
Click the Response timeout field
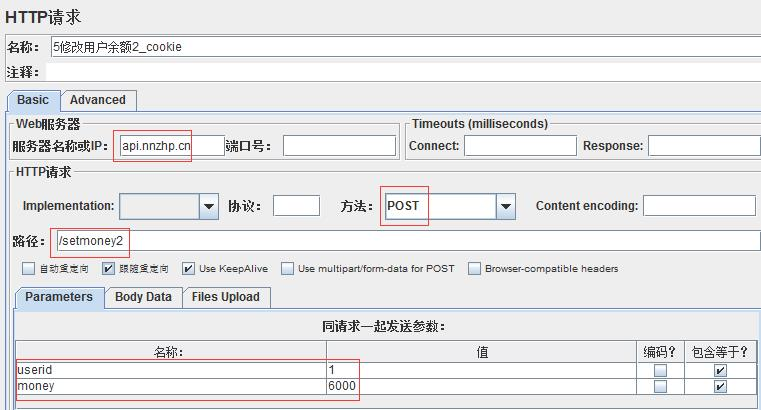[x=704, y=146]
